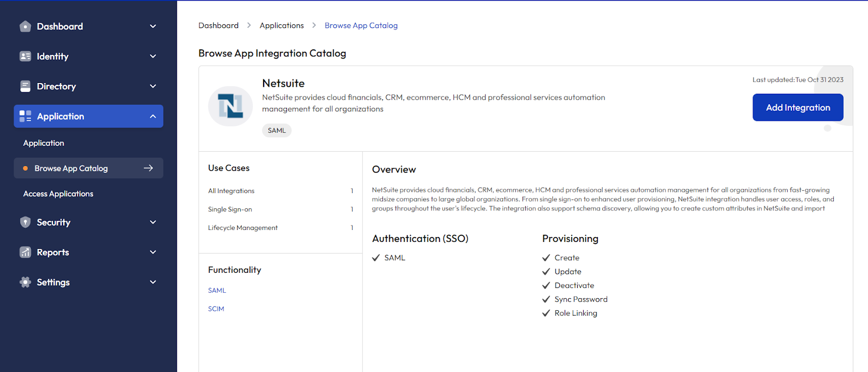Expand the Security menu chevron

tap(153, 222)
